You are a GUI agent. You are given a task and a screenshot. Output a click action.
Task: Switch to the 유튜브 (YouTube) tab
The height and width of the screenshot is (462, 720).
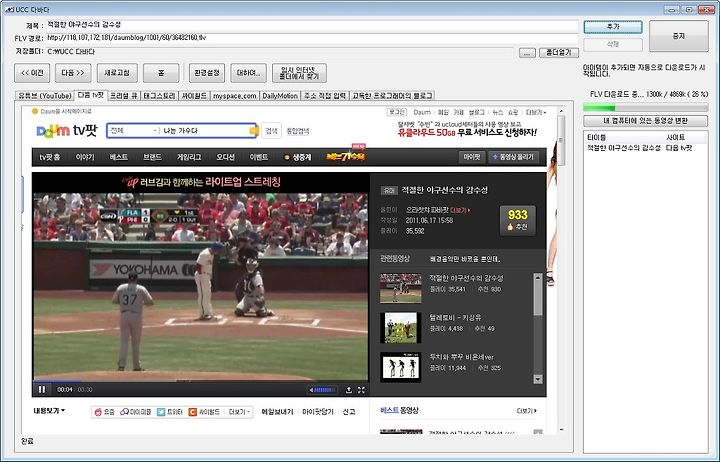click(x=45, y=96)
